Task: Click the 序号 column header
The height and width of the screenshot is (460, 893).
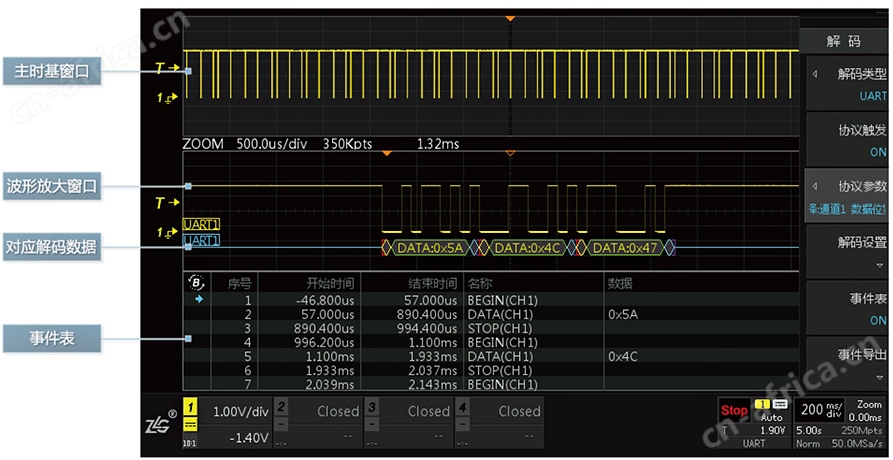Action: [x=239, y=283]
